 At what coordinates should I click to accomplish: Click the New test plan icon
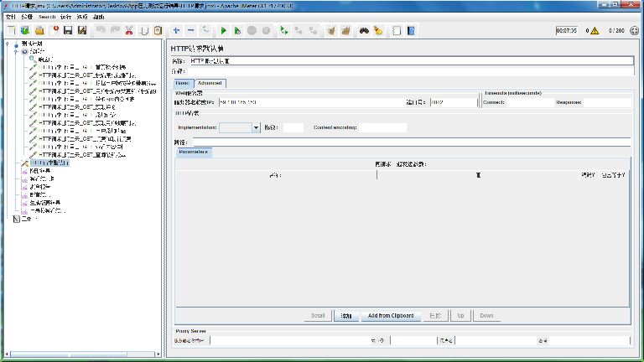12,31
